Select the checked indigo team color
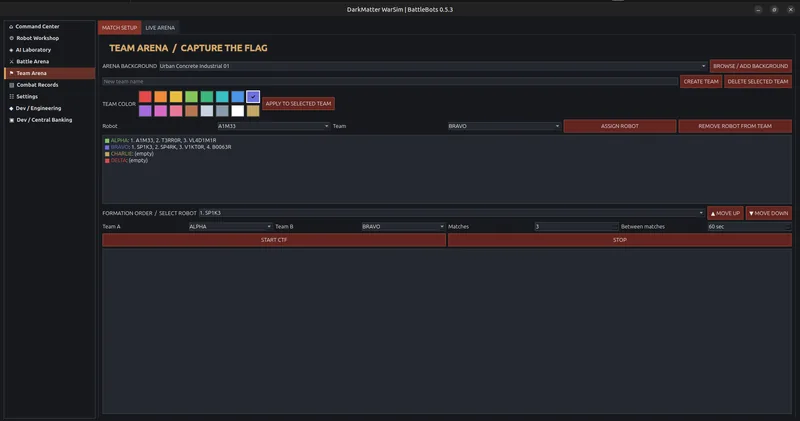The image size is (800, 421). coord(253,96)
